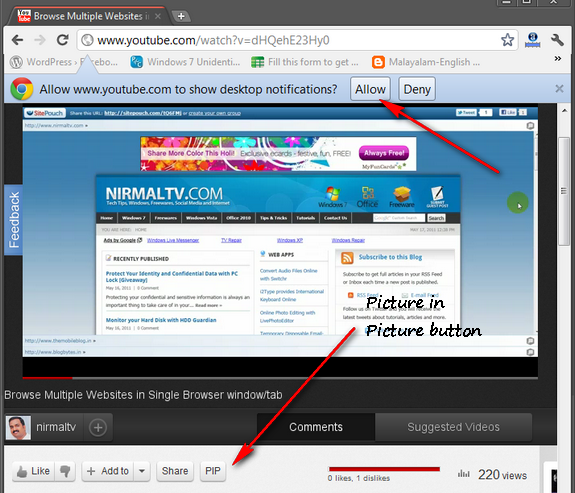Click the extension icon beside the star
The height and width of the screenshot is (493, 575).
pos(532,40)
